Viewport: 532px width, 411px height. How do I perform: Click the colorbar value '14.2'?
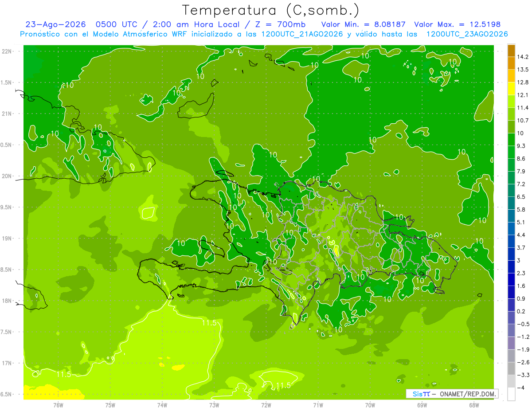pyautogui.click(x=523, y=57)
